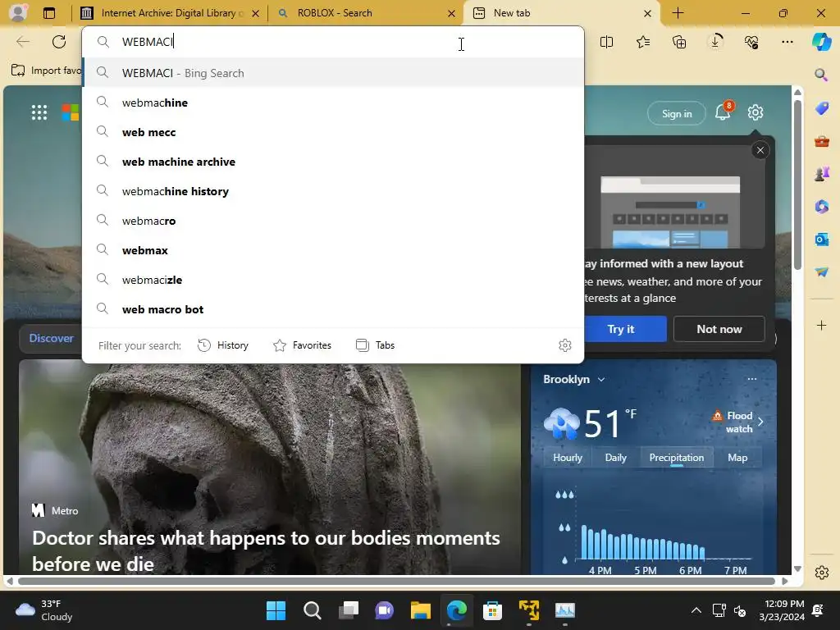The image size is (840, 630).
Task: Open weather card more options
Action: pos(751,379)
